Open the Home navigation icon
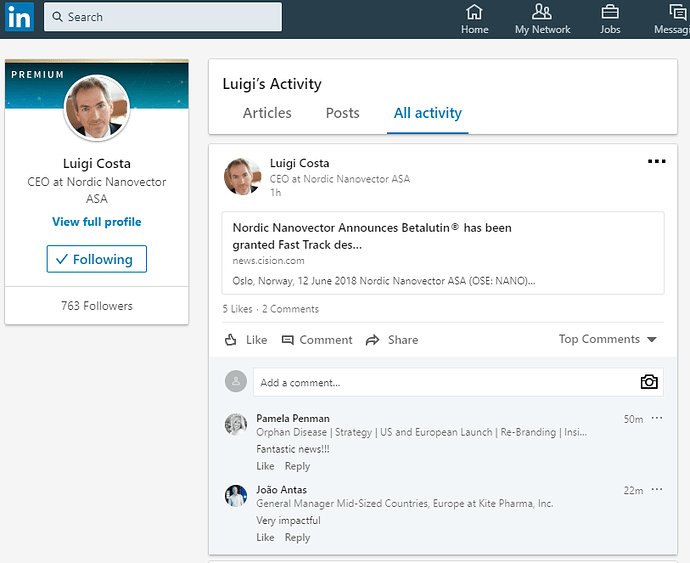690x563 pixels. tap(474, 12)
